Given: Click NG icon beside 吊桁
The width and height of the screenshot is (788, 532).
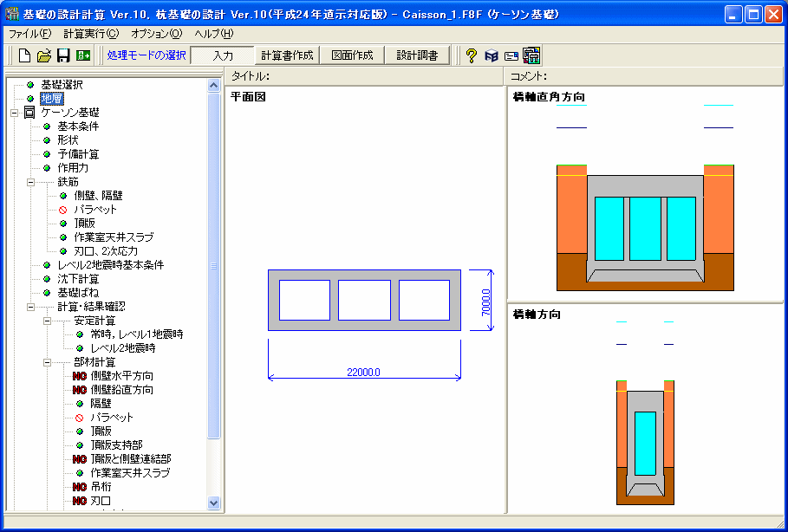Looking at the screenshot, I should 80,487.
